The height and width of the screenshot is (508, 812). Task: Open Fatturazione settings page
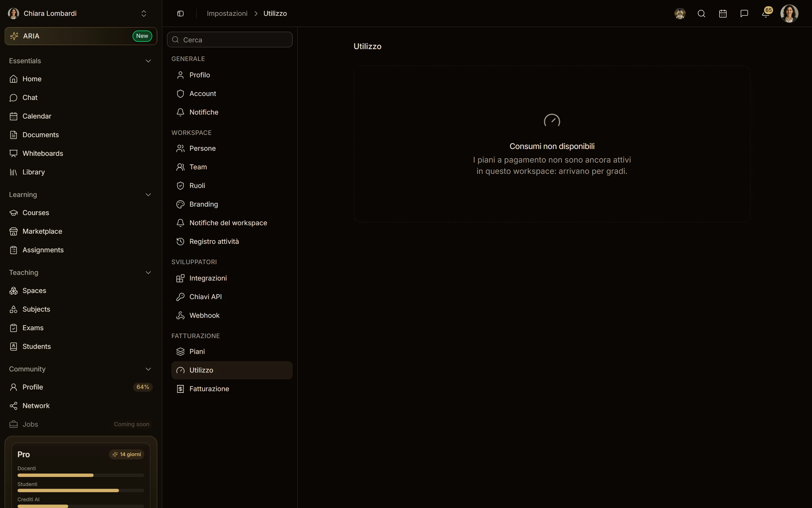point(232,389)
